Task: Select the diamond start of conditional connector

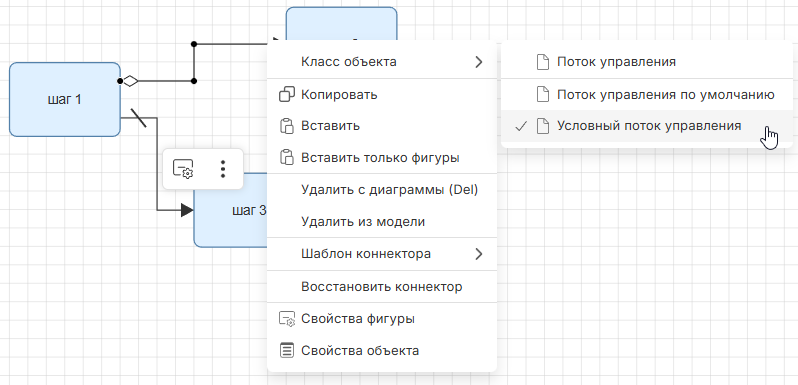Action: coord(131,81)
